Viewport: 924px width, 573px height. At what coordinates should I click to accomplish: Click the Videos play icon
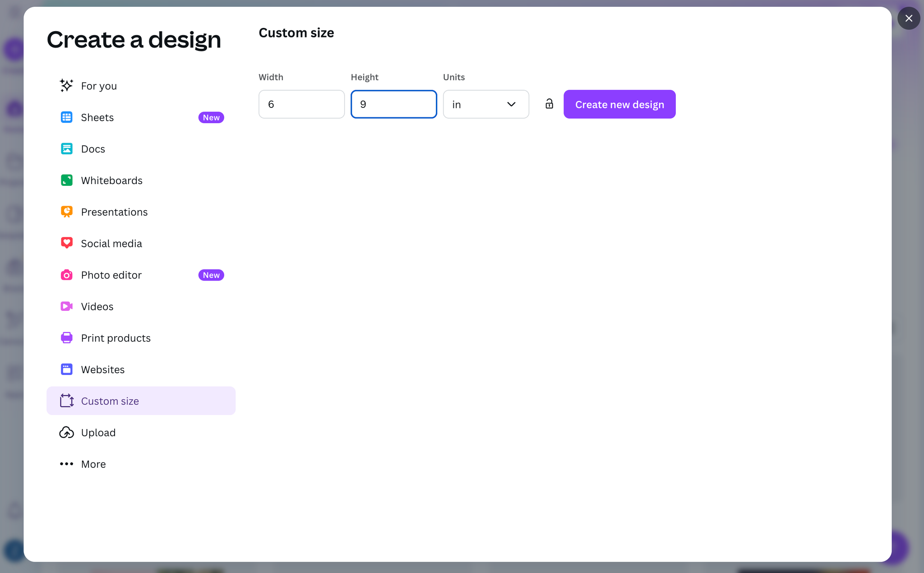pyautogui.click(x=66, y=306)
